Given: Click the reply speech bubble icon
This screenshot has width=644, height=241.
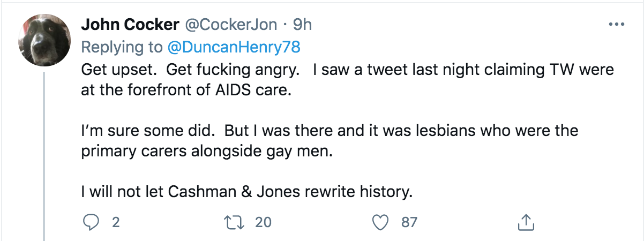Looking at the screenshot, I should (x=92, y=222).
